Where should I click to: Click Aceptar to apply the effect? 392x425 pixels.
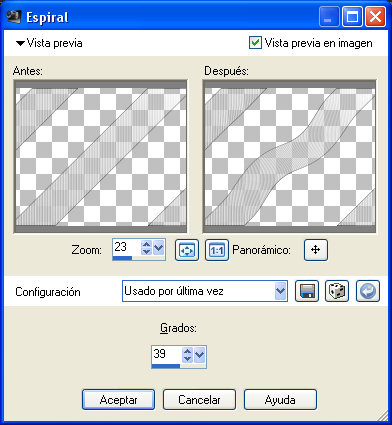coord(118,400)
